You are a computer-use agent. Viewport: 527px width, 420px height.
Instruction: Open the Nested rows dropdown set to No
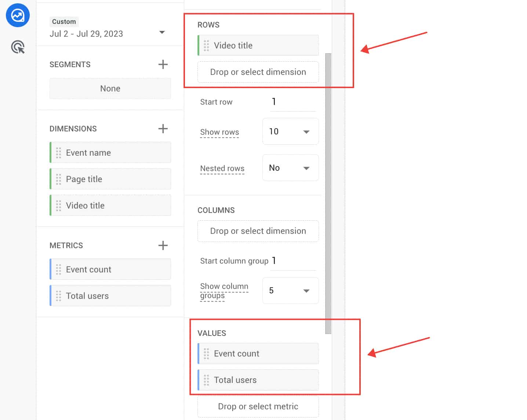click(x=290, y=168)
